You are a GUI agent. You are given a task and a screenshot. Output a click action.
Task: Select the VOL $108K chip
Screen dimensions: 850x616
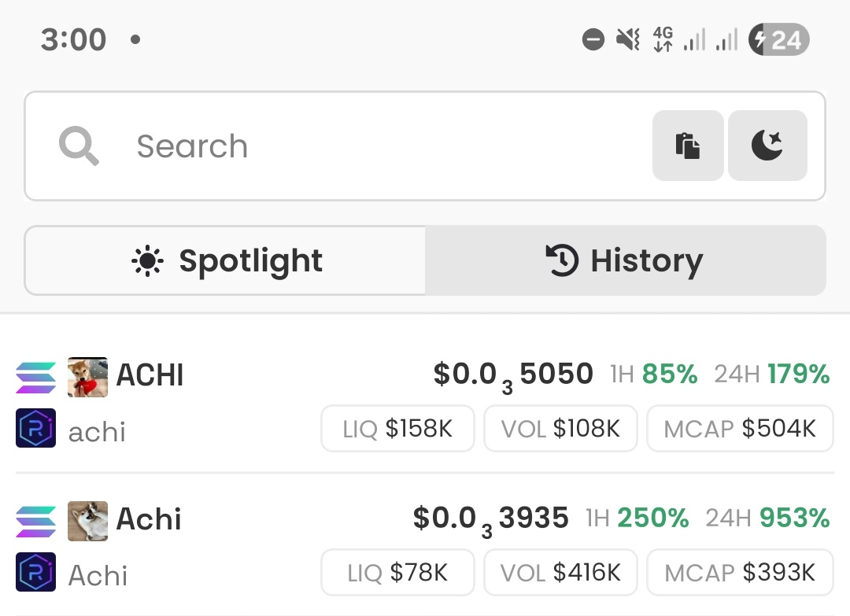(560, 429)
